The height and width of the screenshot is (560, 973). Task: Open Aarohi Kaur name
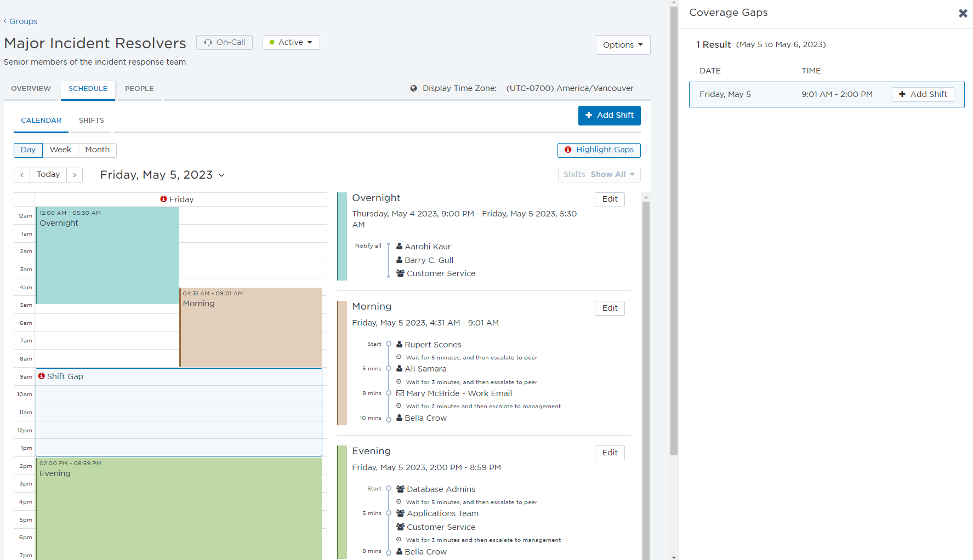point(428,247)
